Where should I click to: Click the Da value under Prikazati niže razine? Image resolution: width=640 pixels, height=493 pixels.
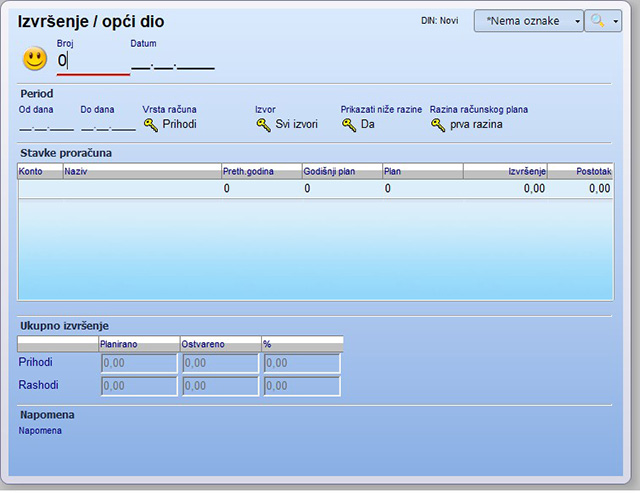pos(367,124)
